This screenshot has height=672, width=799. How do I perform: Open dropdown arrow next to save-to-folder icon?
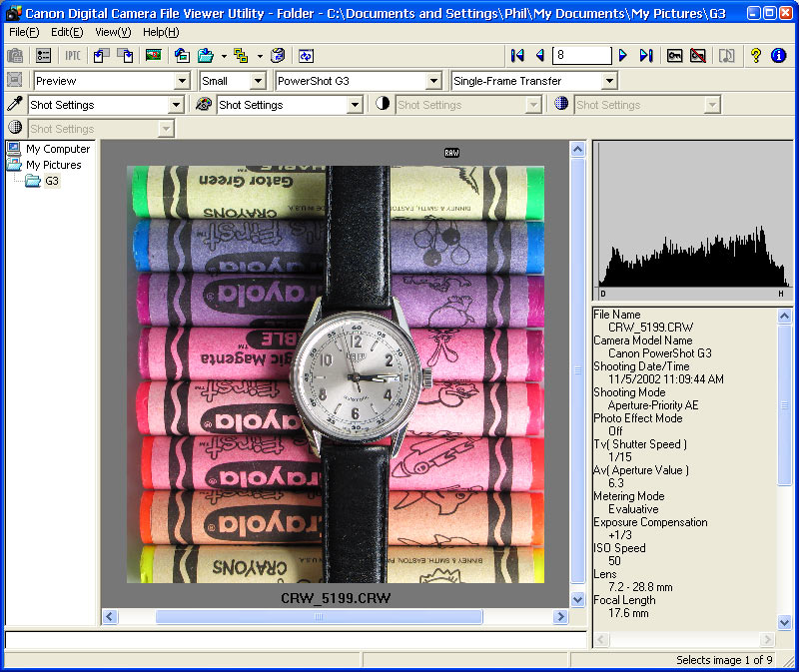coord(223,56)
